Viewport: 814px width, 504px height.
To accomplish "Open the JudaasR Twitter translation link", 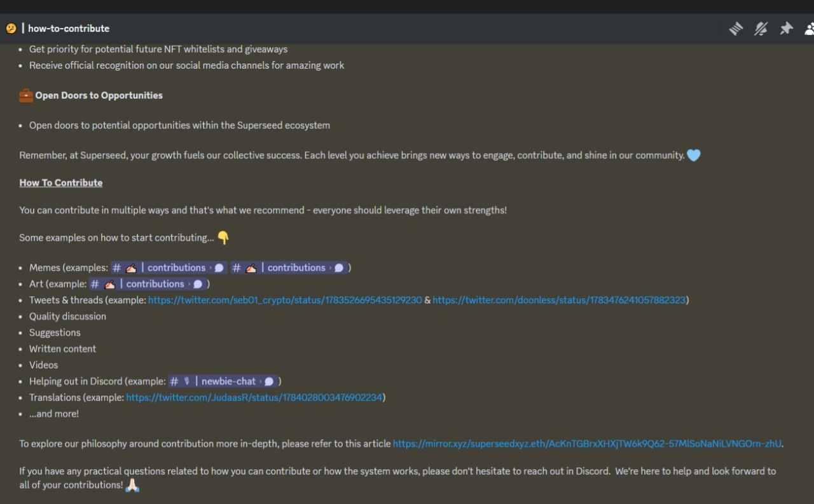I will point(254,397).
